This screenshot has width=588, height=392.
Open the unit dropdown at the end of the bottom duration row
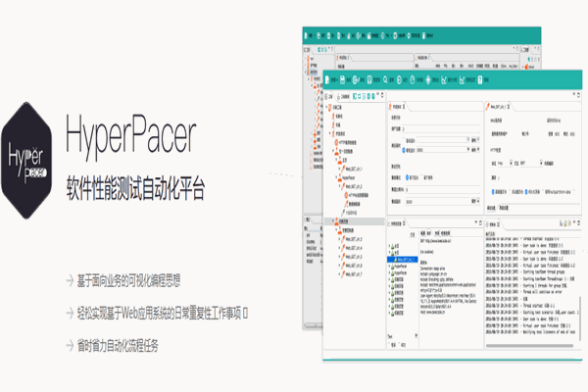pyautogui.click(x=475, y=202)
